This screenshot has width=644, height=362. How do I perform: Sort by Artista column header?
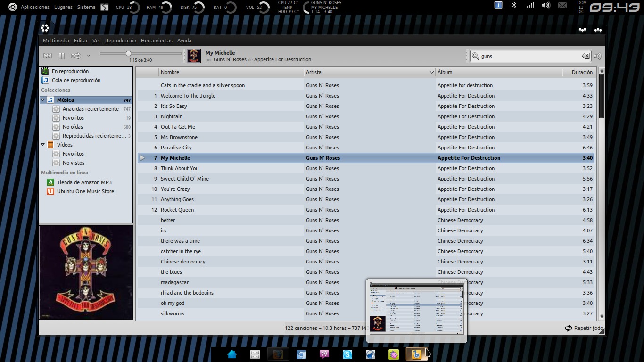[x=370, y=72]
